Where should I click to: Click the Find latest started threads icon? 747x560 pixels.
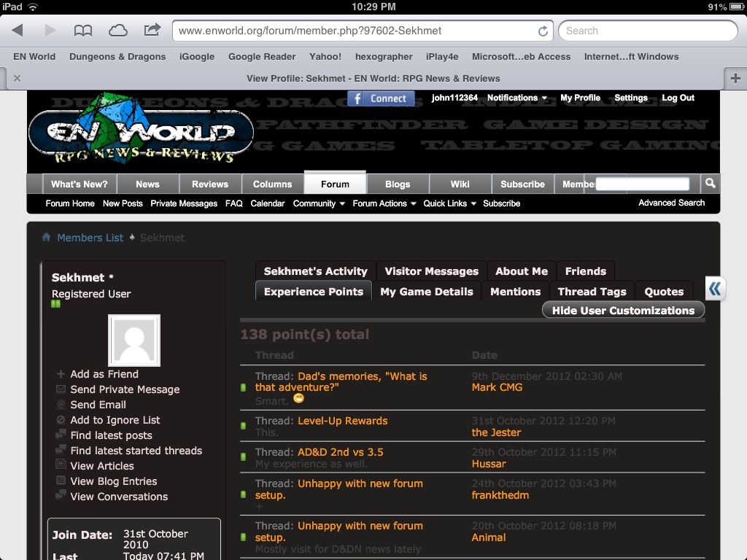pos(61,450)
